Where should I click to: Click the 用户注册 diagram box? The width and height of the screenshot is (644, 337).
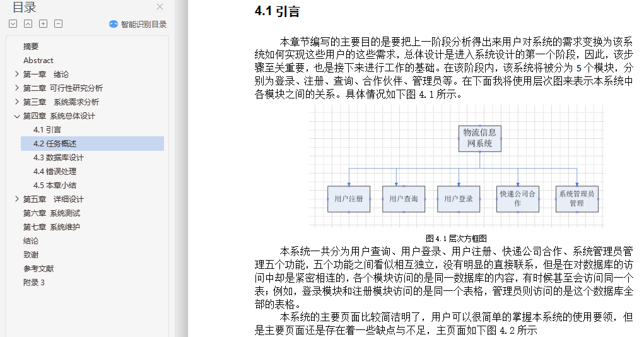click(x=349, y=199)
